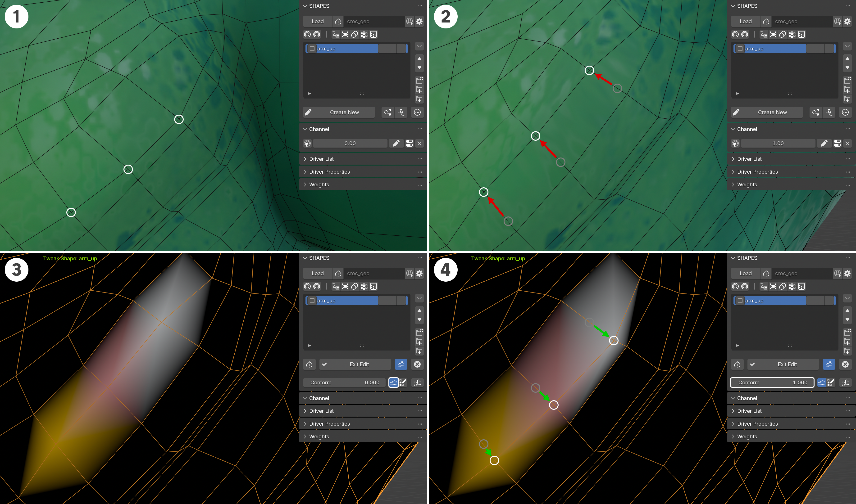Click the Load button in bottom-right panel
The image size is (856, 504).
[746, 273]
